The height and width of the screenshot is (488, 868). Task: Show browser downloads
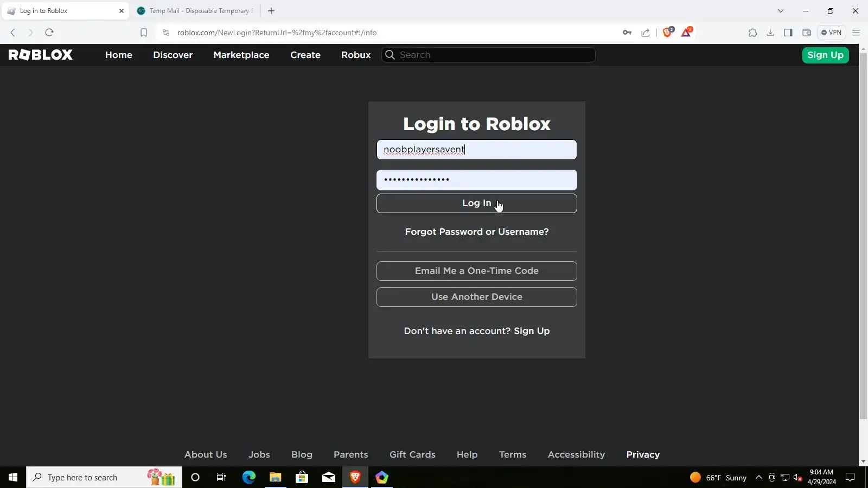click(x=770, y=33)
